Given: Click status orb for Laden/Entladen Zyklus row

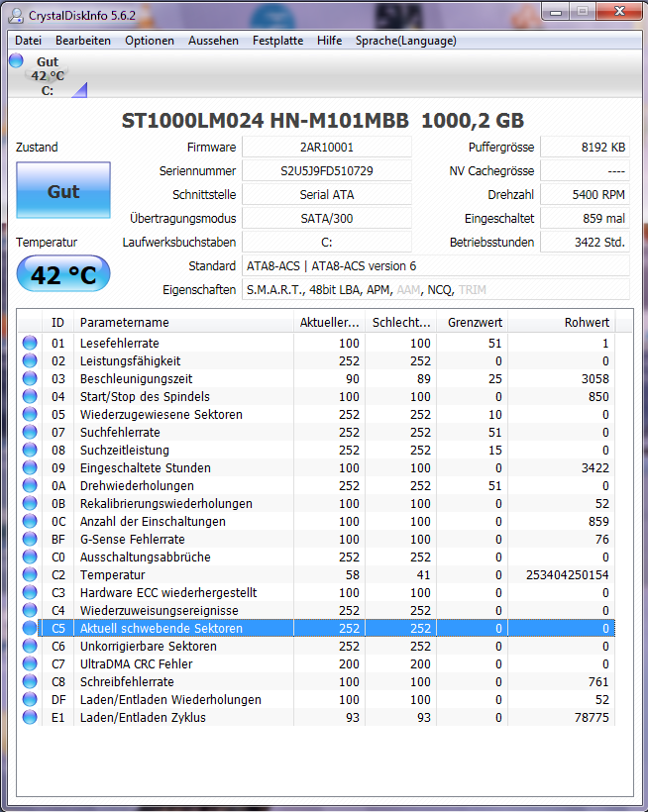Looking at the screenshot, I should point(30,717).
